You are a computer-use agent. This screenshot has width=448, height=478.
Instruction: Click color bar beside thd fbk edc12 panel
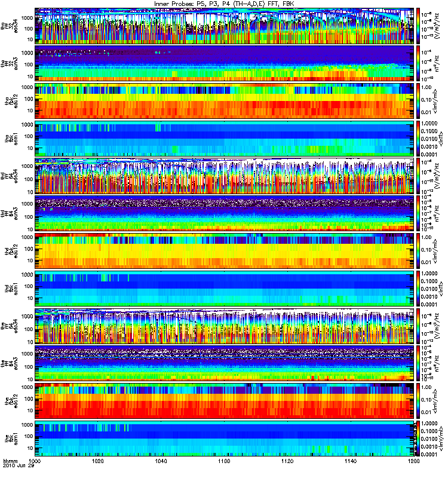[x=418, y=251]
